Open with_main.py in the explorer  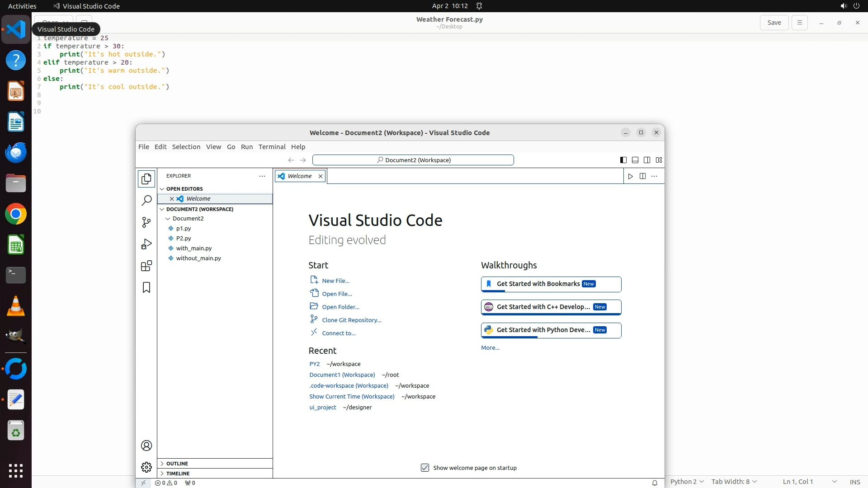click(193, 248)
